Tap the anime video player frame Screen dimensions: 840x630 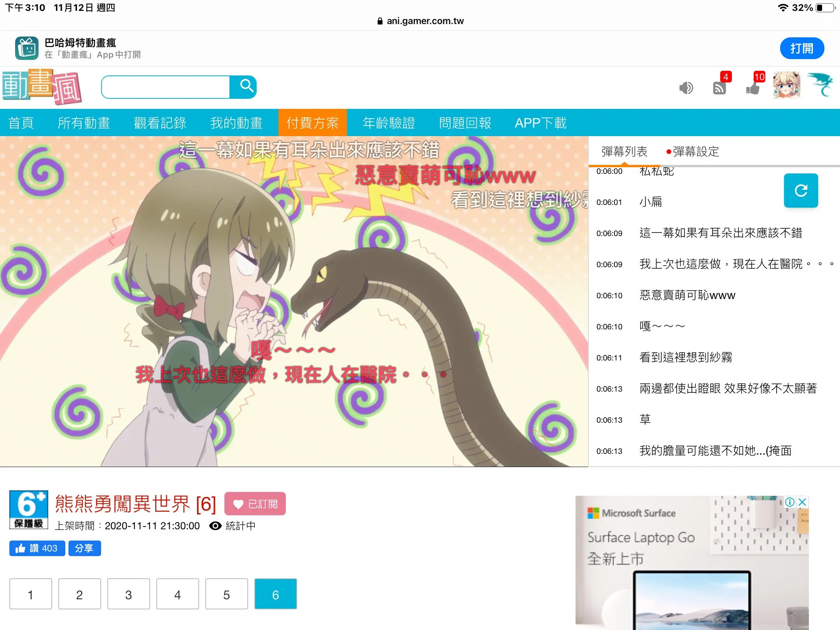pos(294,301)
